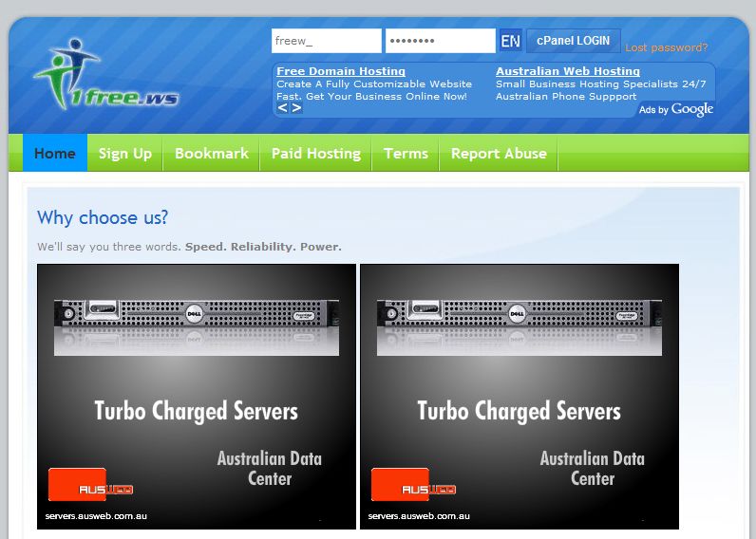Open the Free Domain Hosting ad link
The image size is (756, 539).
(341, 71)
